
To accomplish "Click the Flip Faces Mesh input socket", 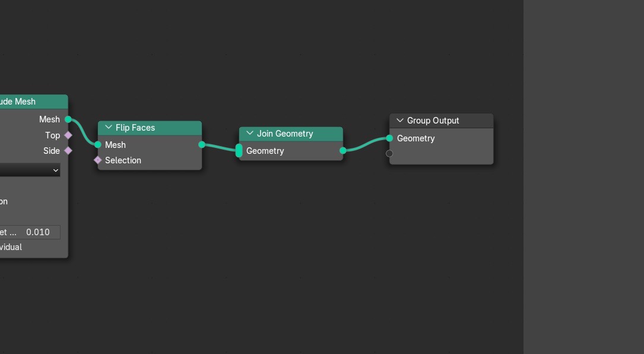I will [98, 145].
